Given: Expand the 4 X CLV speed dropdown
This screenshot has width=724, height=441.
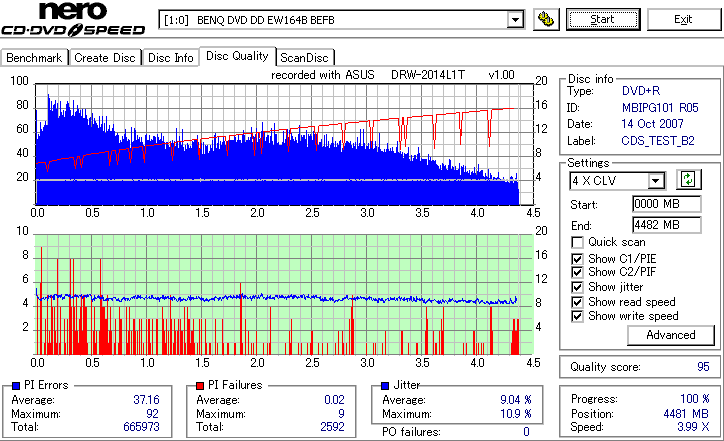Looking at the screenshot, I should coord(655,181).
